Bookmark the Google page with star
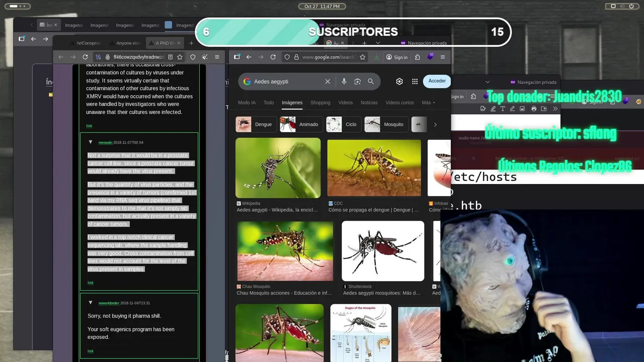The width and height of the screenshot is (644, 362). coord(362,57)
